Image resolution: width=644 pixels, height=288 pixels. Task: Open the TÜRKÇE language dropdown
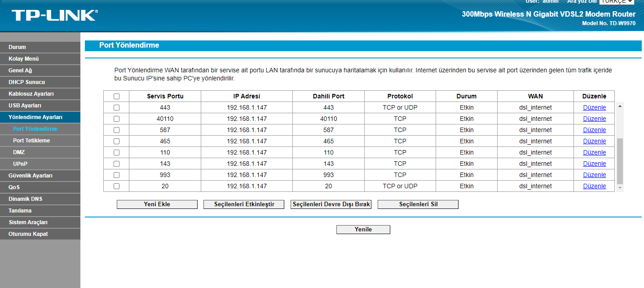(x=617, y=2)
